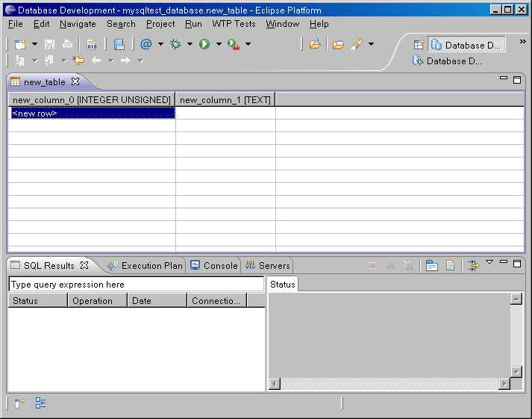This screenshot has width=532, height=419.
Task: Click the green Run button icon
Action: [204, 45]
